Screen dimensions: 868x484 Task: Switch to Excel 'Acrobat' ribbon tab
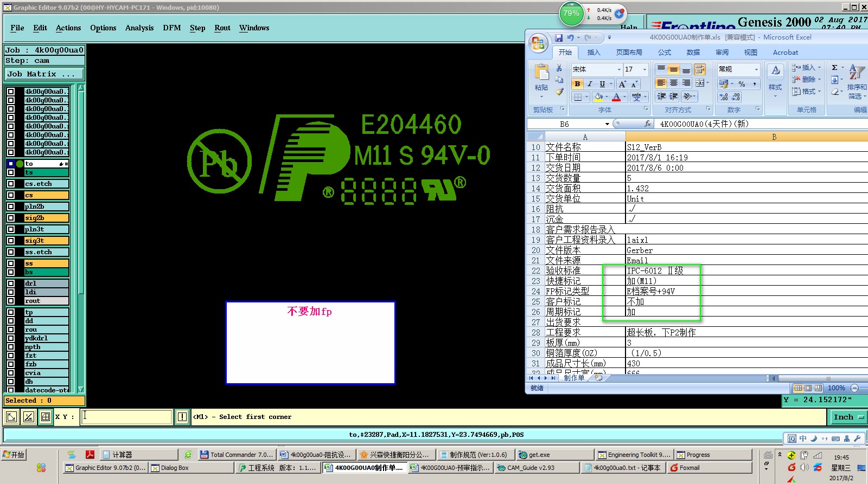(x=786, y=53)
